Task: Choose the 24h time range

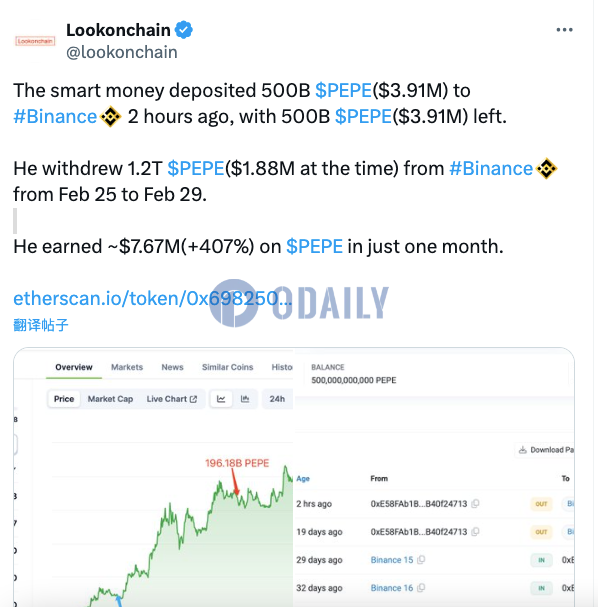Action: coord(277,399)
